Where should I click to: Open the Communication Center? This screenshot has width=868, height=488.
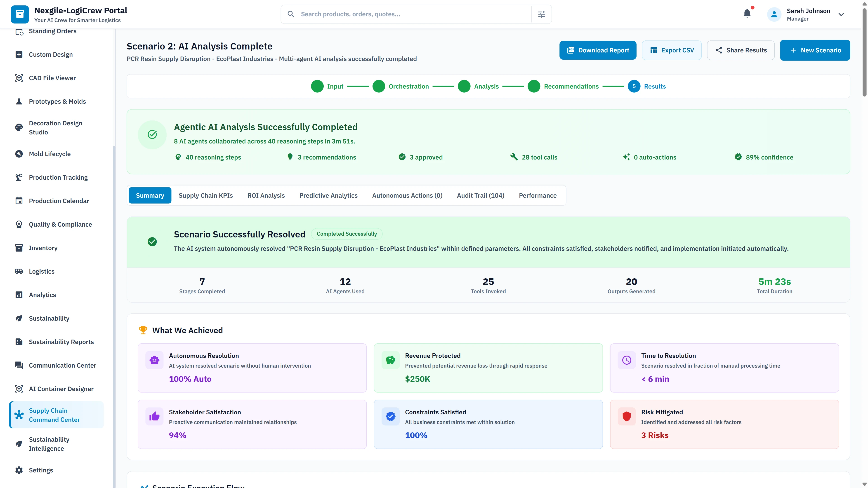pos(62,365)
